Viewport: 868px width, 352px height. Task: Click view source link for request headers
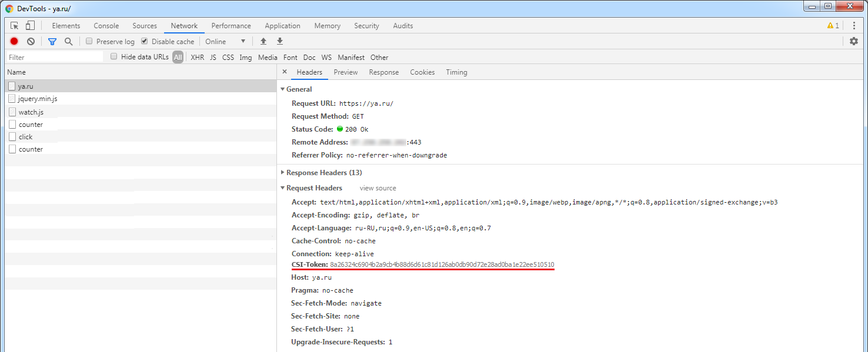(378, 188)
